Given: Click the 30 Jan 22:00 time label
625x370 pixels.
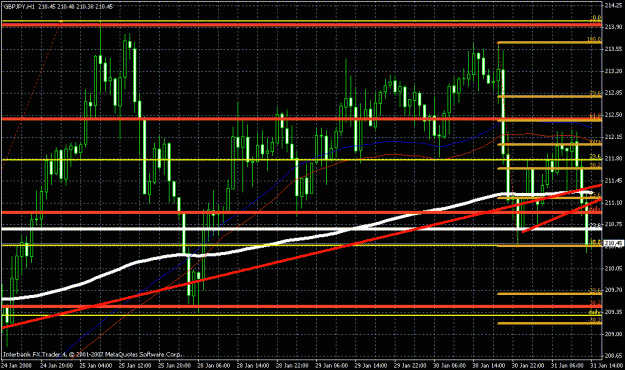Looking at the screenshot, I should (x=528, y=366).
